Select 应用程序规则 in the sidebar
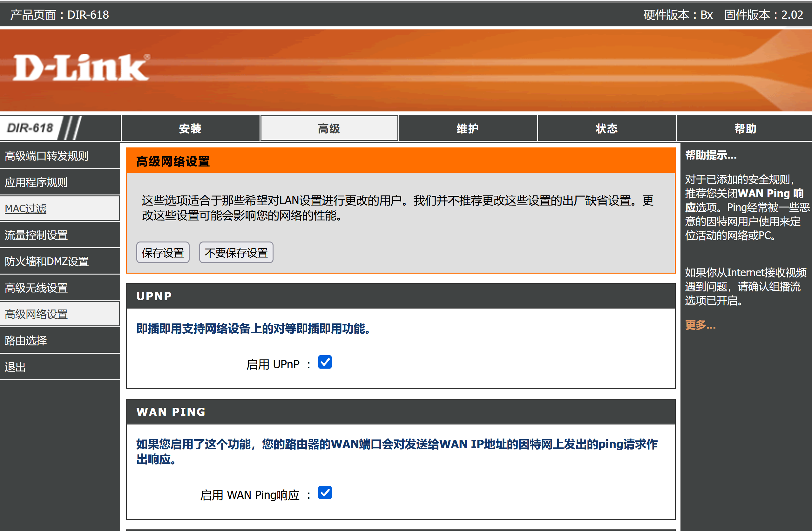Image resolution: width=812 pixels, height=531 pixels. coord(36,182)
